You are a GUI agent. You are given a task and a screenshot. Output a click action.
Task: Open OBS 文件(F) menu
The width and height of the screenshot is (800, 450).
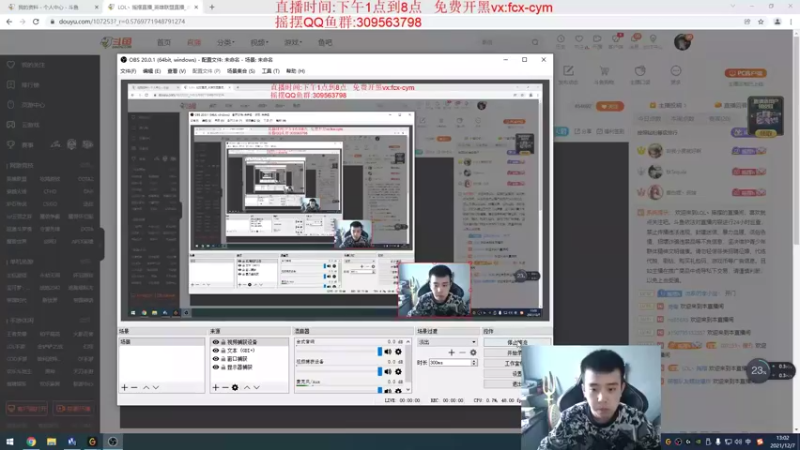point(128,71)
